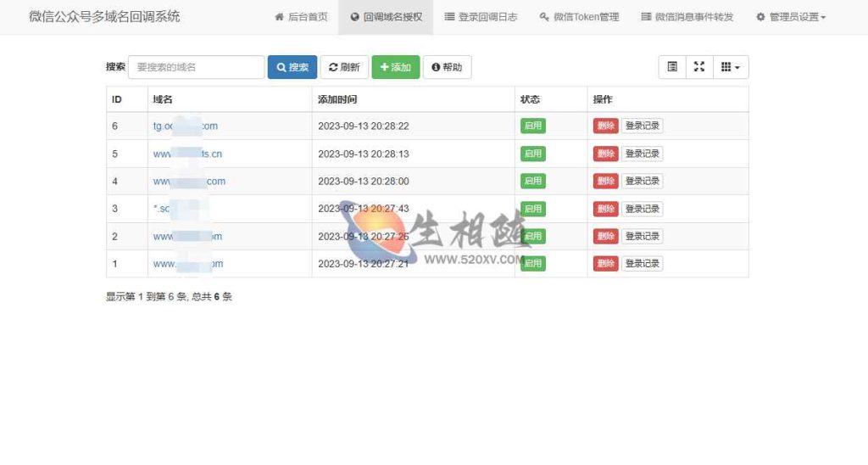The height and width of the screenshot is (465, 868).
Task: Go to 微信Token管理
Action: pos(579,17)
